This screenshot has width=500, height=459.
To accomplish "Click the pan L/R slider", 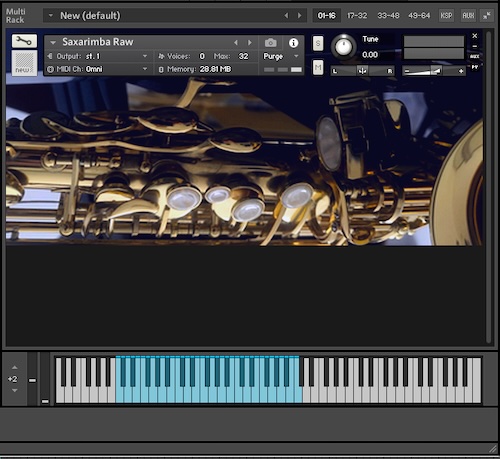I will pyautogui.click(x=363, y=71).
